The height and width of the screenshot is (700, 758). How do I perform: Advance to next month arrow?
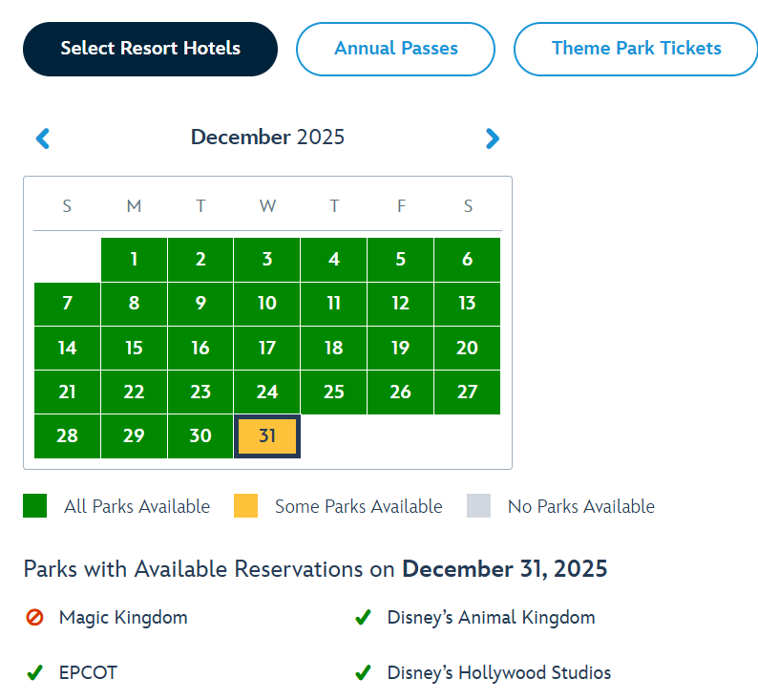492,138
